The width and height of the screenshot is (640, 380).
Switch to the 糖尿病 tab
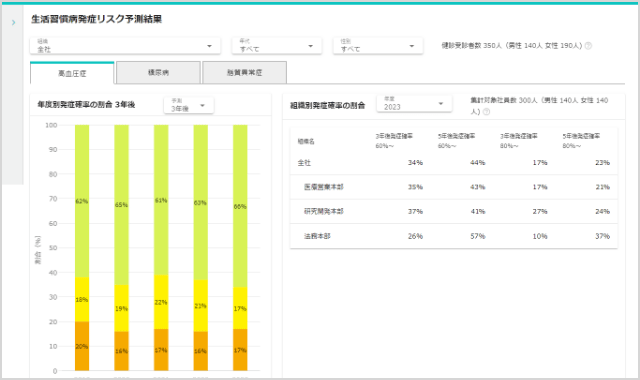[158, 73]
